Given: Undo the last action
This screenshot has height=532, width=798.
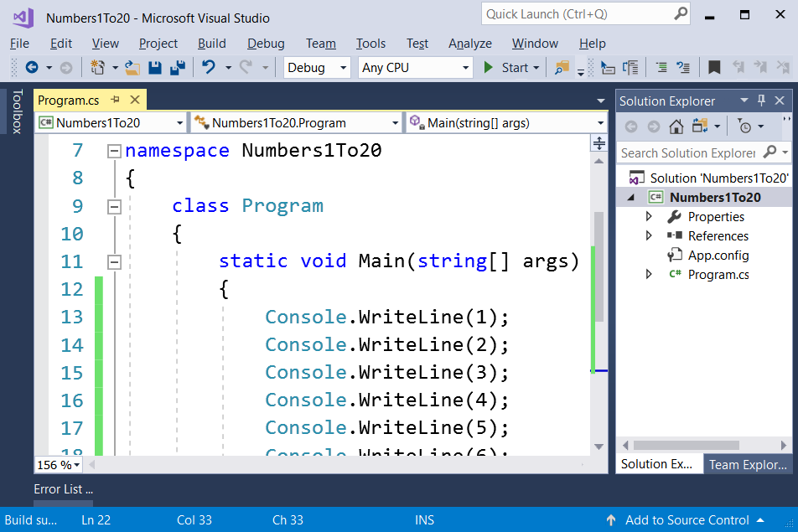Looking at the screenshot, I should [209, 68].
